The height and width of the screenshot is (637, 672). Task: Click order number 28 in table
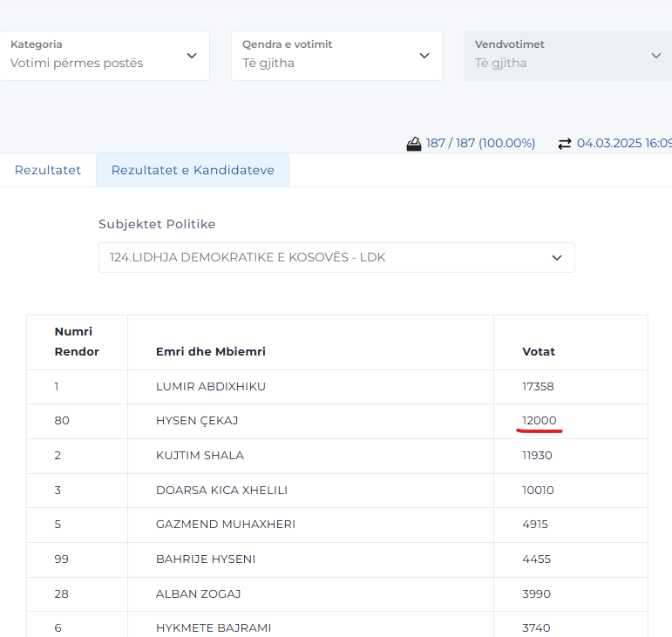point(62,593)
